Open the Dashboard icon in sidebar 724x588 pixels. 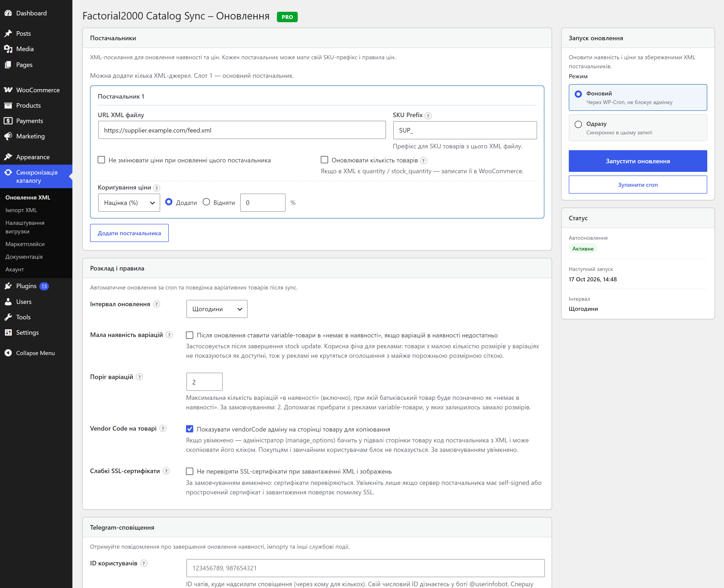click(x=8, y=13)
